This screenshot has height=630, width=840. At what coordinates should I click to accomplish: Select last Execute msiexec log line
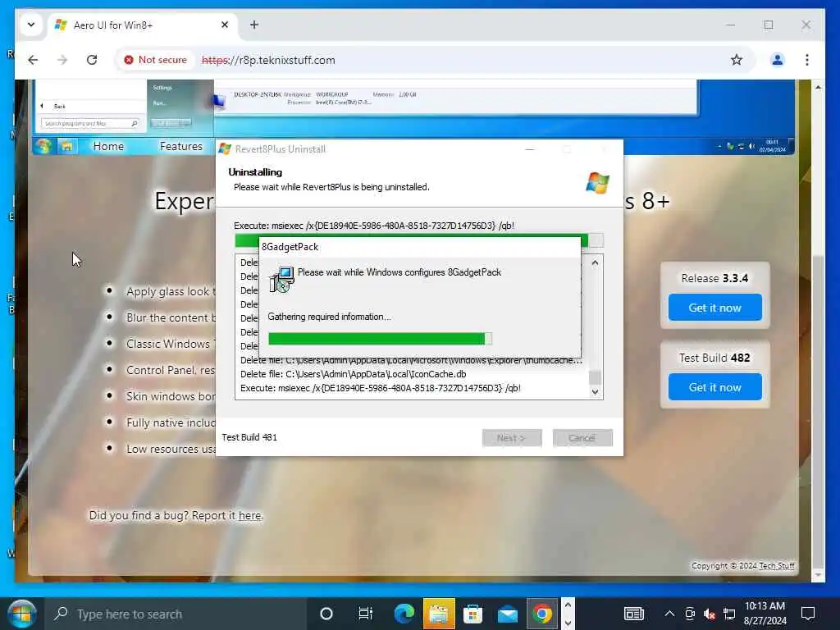click(381, 388)
